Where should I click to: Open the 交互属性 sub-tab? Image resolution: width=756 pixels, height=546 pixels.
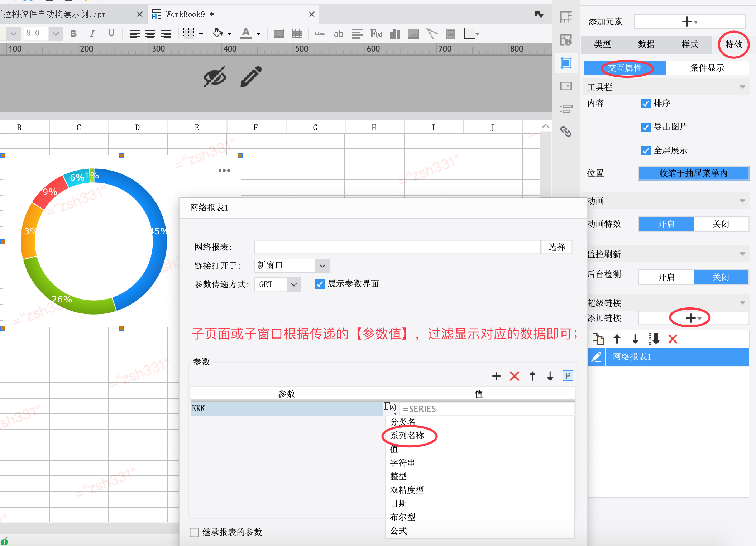click(625, 68)
